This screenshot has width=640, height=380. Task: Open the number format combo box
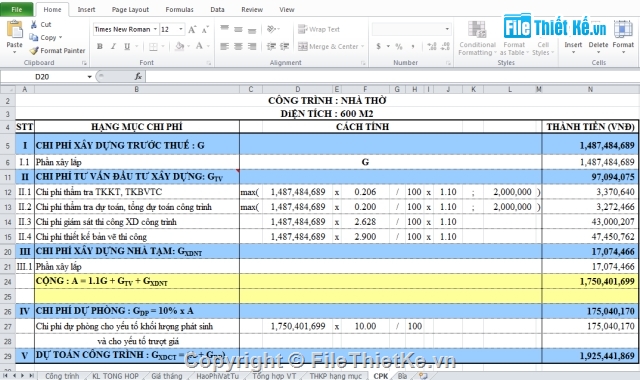click(x=411, y=29)
